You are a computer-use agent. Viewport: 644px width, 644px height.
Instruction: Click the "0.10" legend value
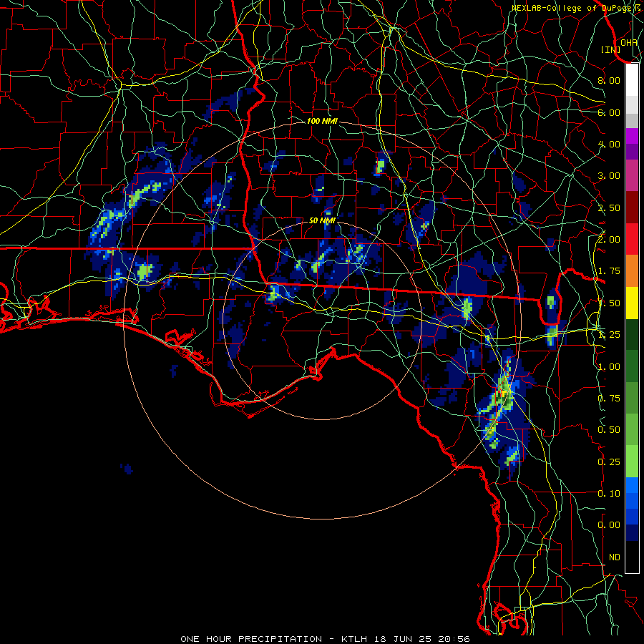(609, 494)
